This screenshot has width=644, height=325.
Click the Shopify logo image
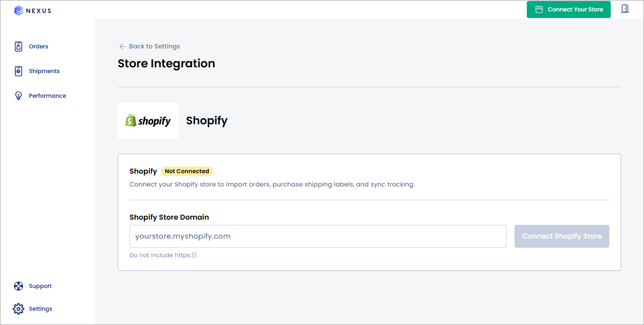pyautogui.click(x=148, y=121)
